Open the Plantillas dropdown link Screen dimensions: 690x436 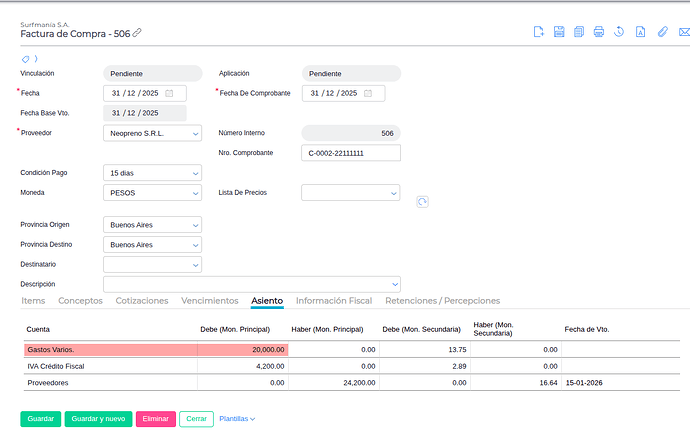[237, 419]
